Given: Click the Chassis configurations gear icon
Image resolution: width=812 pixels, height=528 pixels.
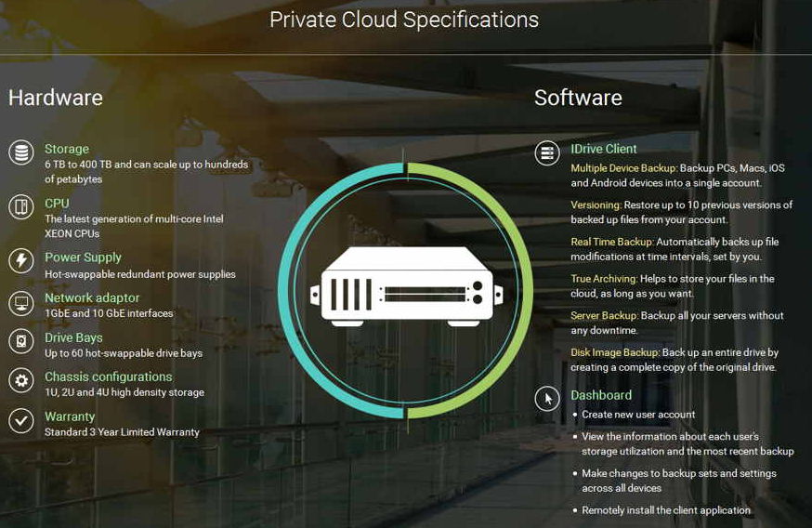Looking at the screenshot, I should 21,381.
